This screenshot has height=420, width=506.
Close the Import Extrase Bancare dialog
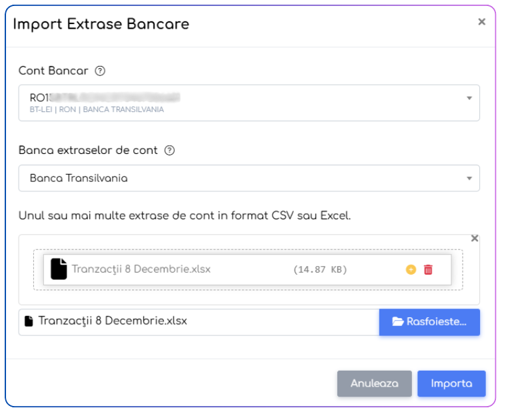click(481, 22)
